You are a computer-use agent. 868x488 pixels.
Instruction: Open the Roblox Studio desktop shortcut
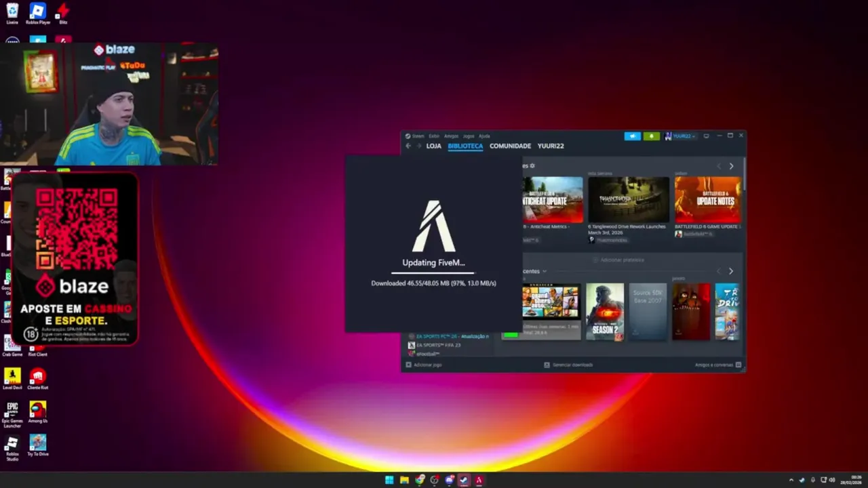click(12, 447)
